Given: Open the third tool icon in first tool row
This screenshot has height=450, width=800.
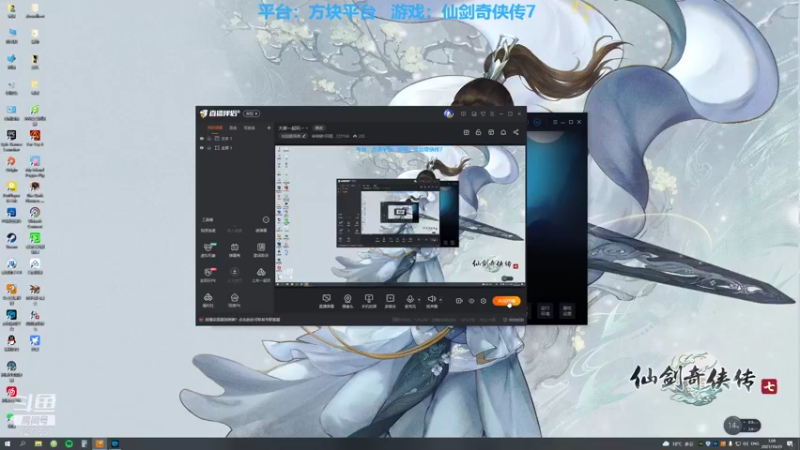Looking at the screenshot, I should pos(261,247).
